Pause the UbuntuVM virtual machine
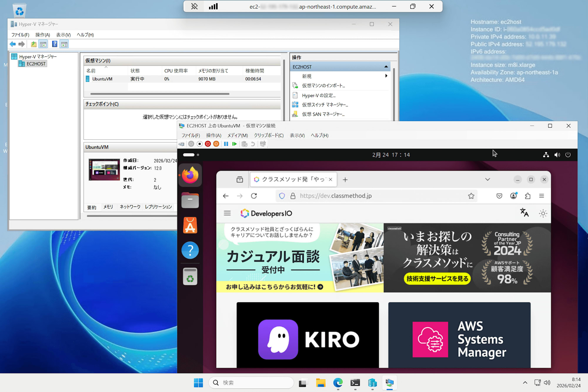This screenshot has width=588, height=392. click(226, 144)
